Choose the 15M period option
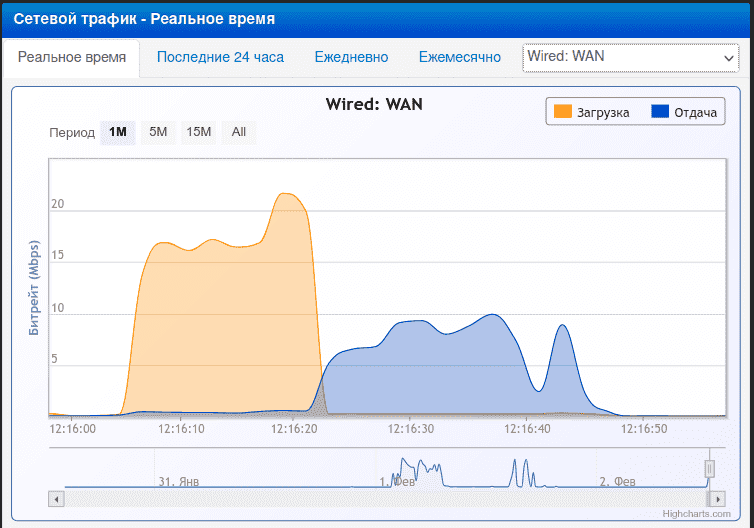The height and width of the screenshot is (528, 754). tap(199, 132)
